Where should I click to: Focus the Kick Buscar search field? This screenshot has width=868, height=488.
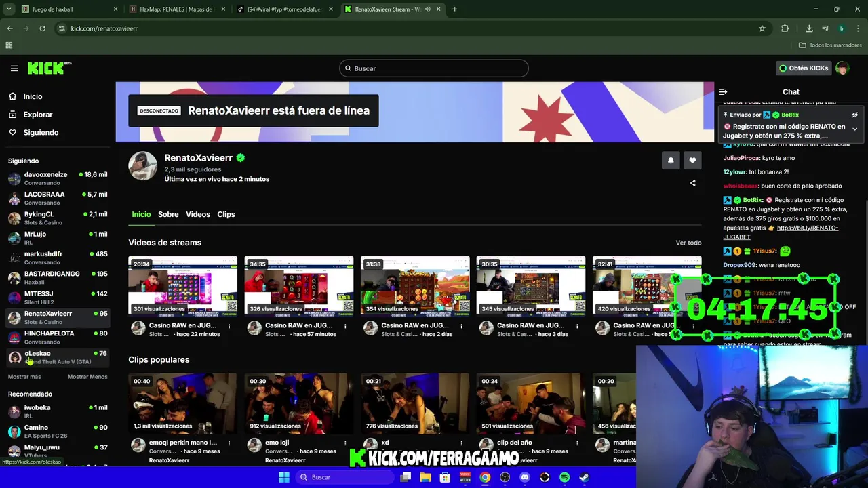pyautogui.click(x=434, y=68)
